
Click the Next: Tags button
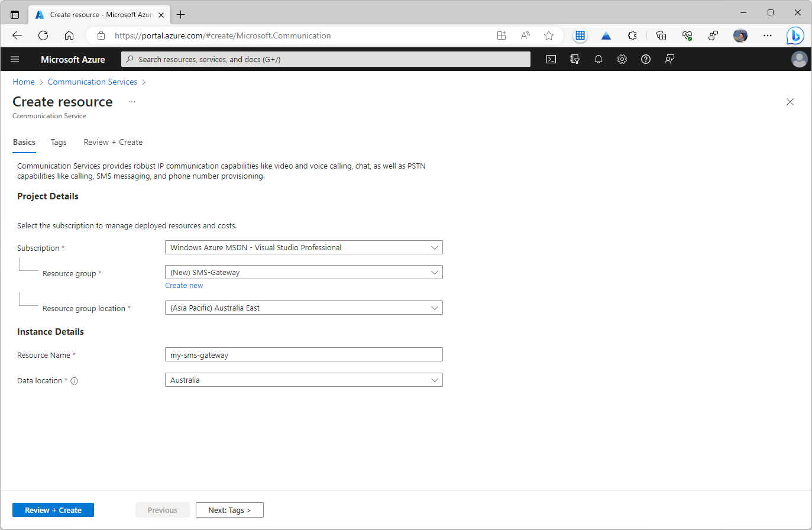(x=229, y=510)
